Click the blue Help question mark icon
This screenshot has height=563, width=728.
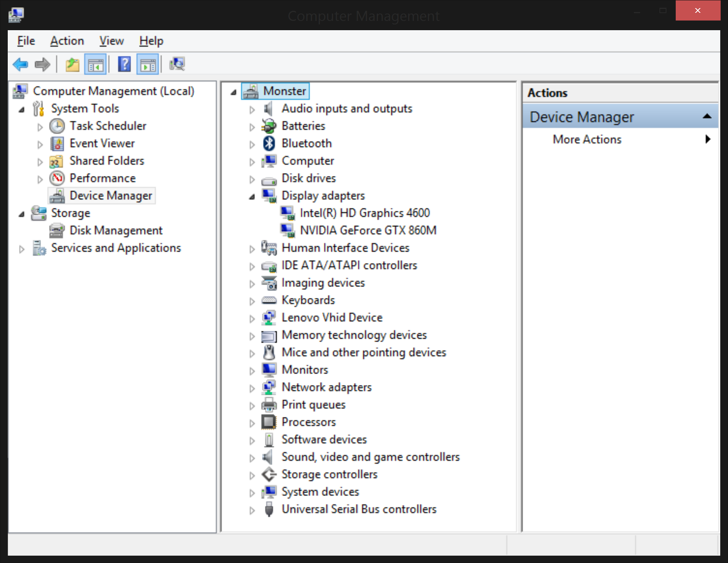pos(124,64)
